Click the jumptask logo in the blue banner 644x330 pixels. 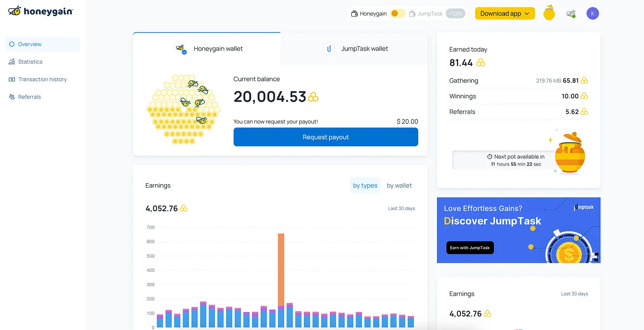584,207
